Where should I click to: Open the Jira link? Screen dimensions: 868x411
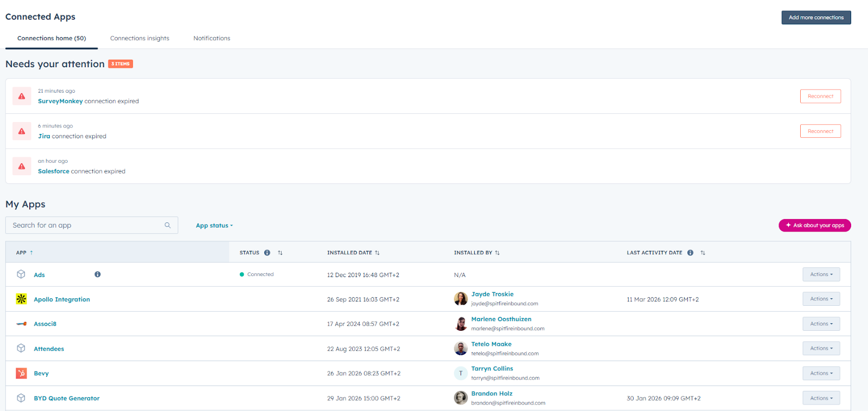click(x=44, y=136)
